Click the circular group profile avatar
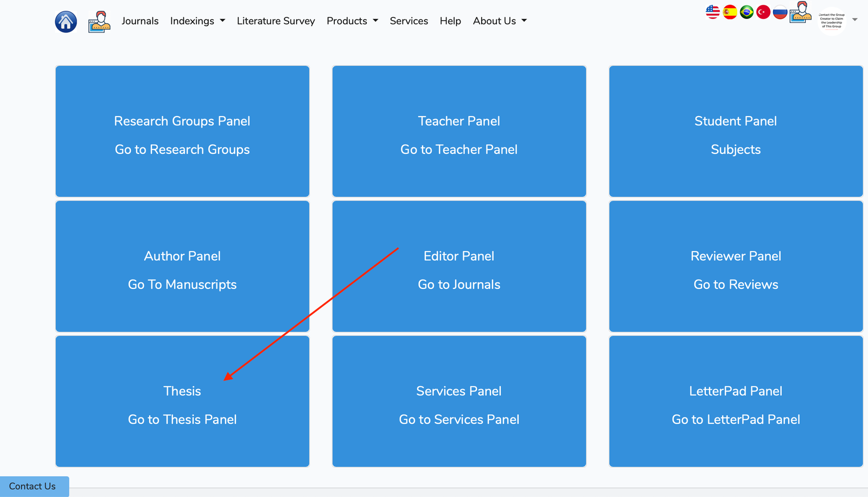 pos(832,21)
